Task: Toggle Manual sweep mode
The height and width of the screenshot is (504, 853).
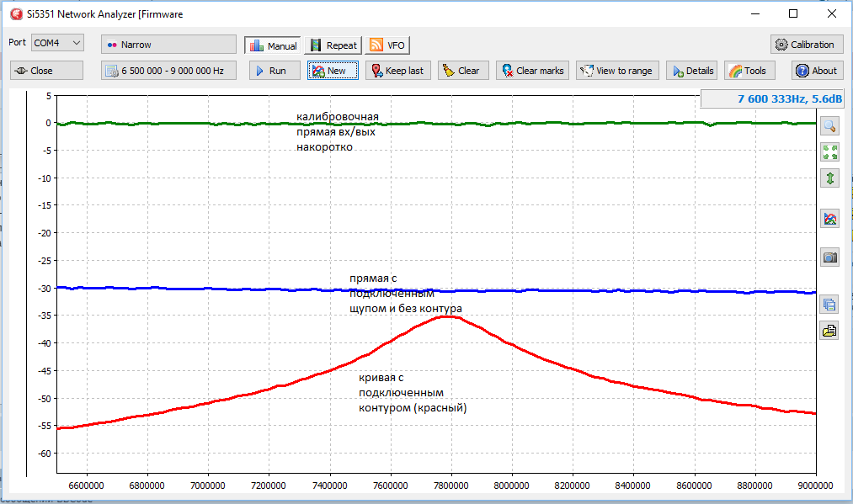Action: 274,45
